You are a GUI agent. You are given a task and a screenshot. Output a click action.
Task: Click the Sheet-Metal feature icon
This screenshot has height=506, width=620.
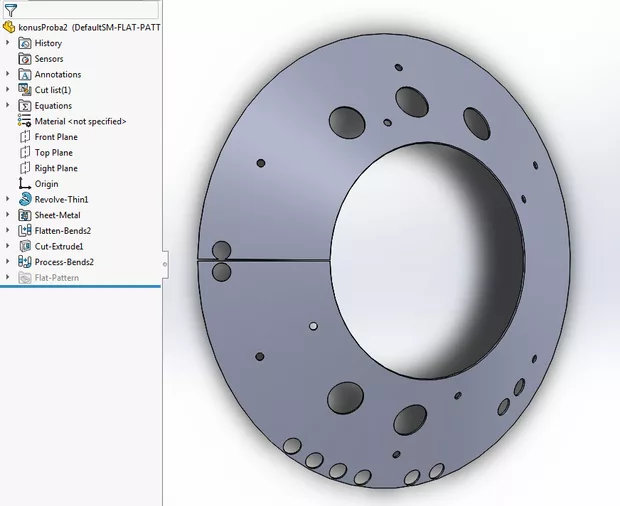tap(26, 215)
